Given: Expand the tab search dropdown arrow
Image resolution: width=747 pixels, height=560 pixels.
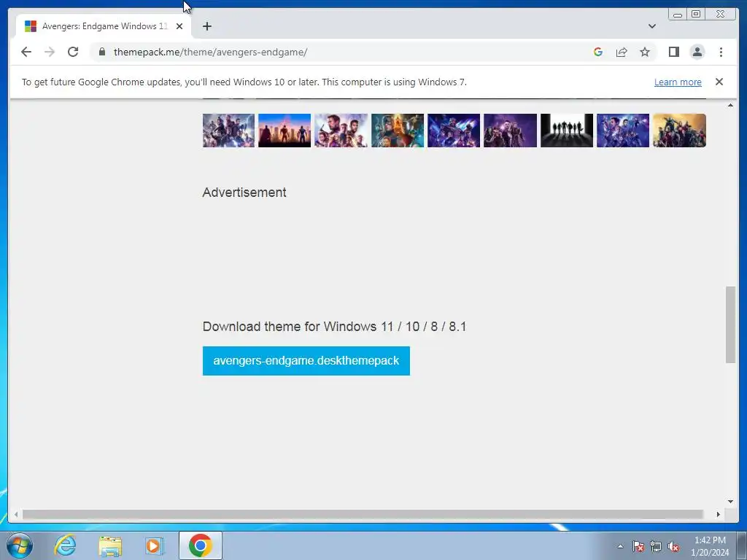Looking at the screenshot, I should tap(651, 26).
